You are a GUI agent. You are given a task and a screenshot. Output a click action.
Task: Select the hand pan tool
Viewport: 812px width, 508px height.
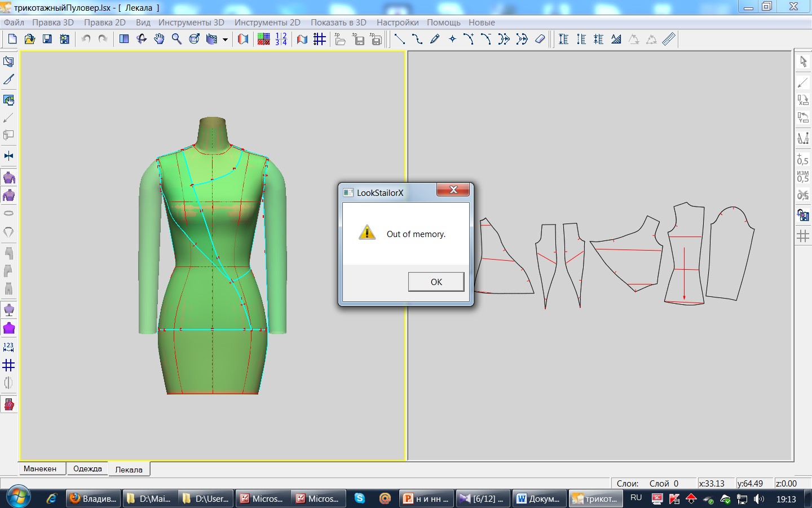coord(160,39)
